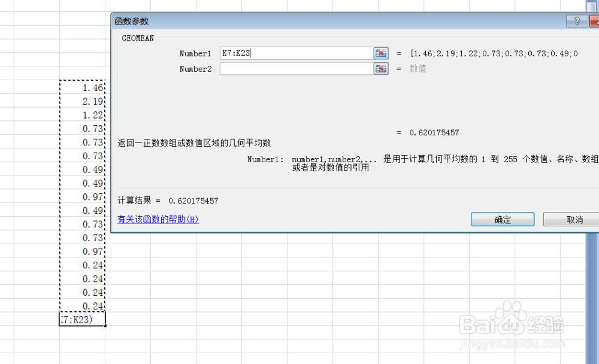This screenshot has width=599, height=364.
Task: Focus the empty Number2 input field
Action: click(x=297, y=69)
